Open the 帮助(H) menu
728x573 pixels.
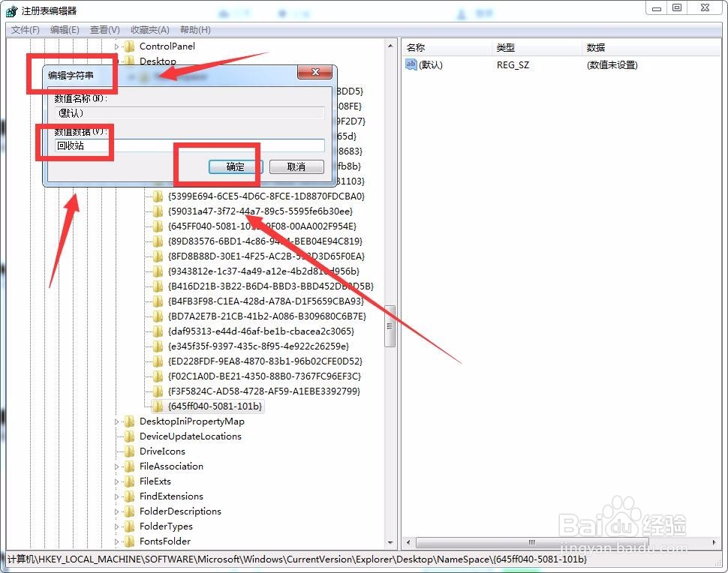pyautogui.click(x=195, y=30)
